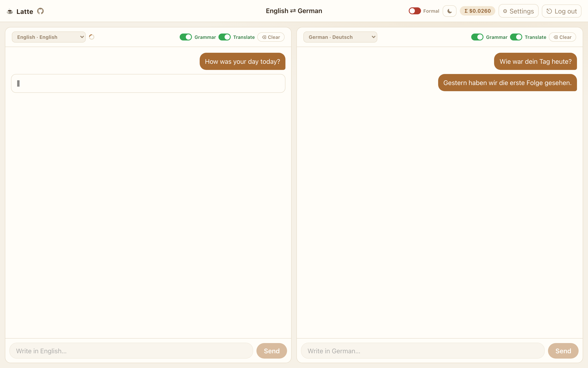
Task: Open the German · Deutsch language dropdown
Action: coord(340,37)
